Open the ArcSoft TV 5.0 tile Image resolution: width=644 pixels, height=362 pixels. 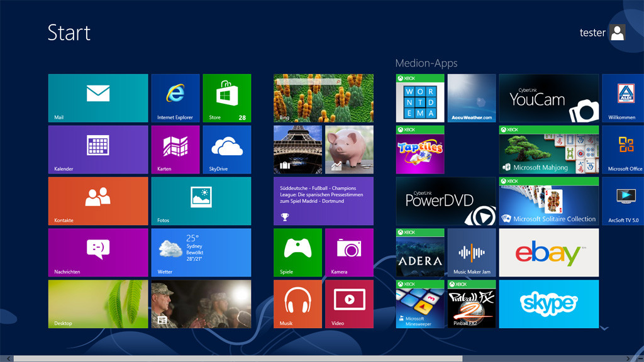[x=623, y=201]
